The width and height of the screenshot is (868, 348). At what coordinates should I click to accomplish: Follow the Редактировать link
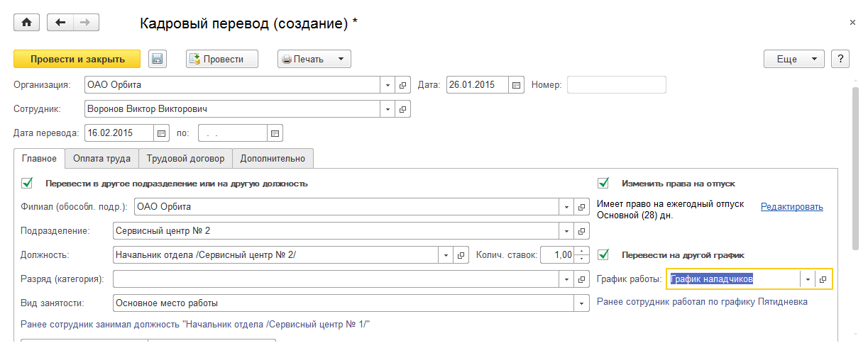click(791, 207)
